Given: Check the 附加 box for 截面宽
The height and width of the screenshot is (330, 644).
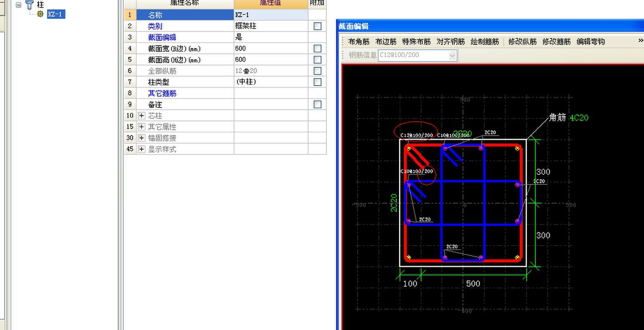Looking at the screenshot, I should point(317,49).
